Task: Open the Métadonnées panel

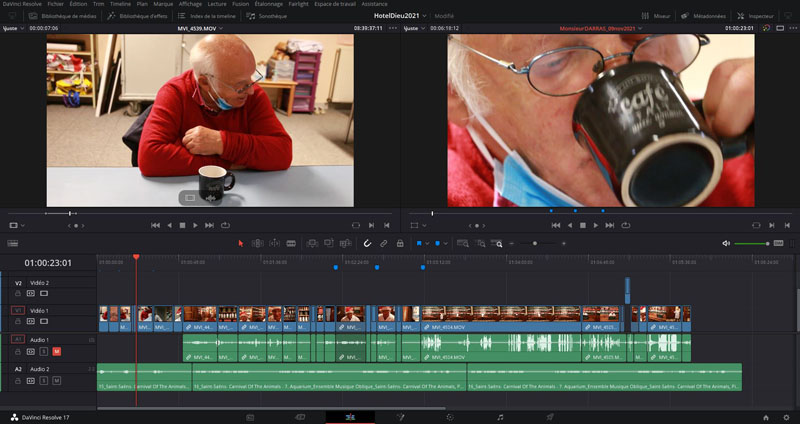Action: tap(704, 16)
